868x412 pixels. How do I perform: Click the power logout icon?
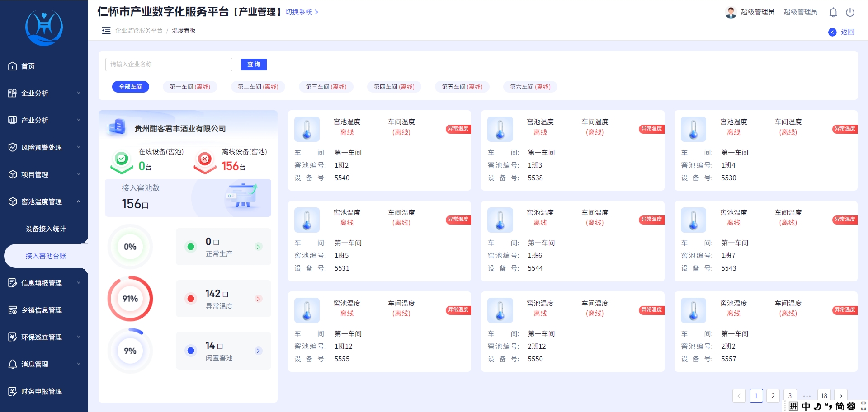pyautogui.click(x=850, y=12)
